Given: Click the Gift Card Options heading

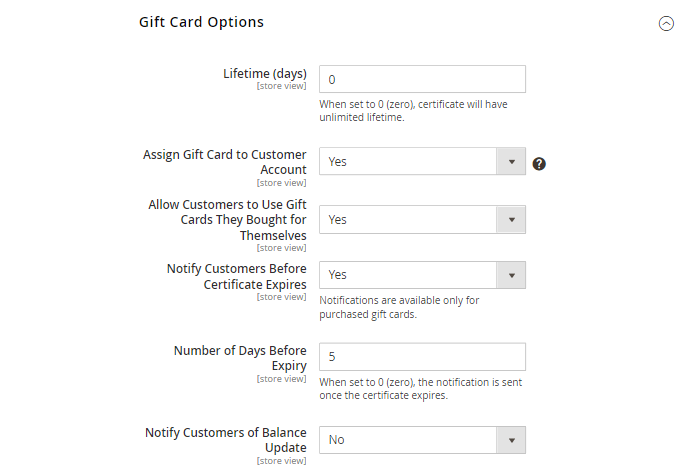Looking at the screenshot, I should pos(201,22).
